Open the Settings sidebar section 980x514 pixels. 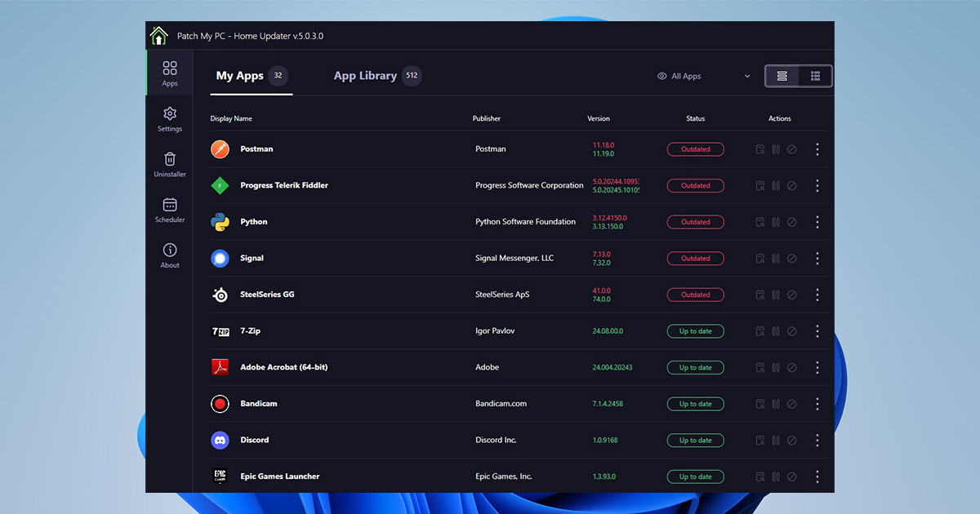[x=170, y=118]
